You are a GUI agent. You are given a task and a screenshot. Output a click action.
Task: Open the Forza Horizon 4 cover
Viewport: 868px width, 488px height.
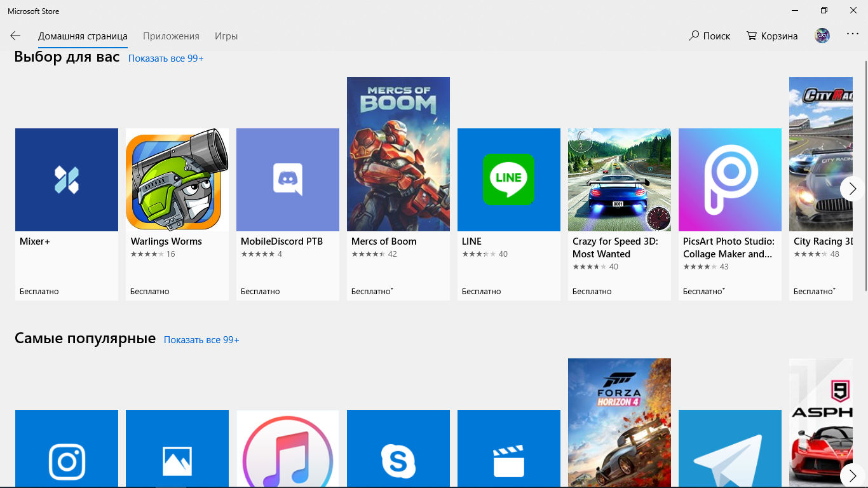pos(620,423)
